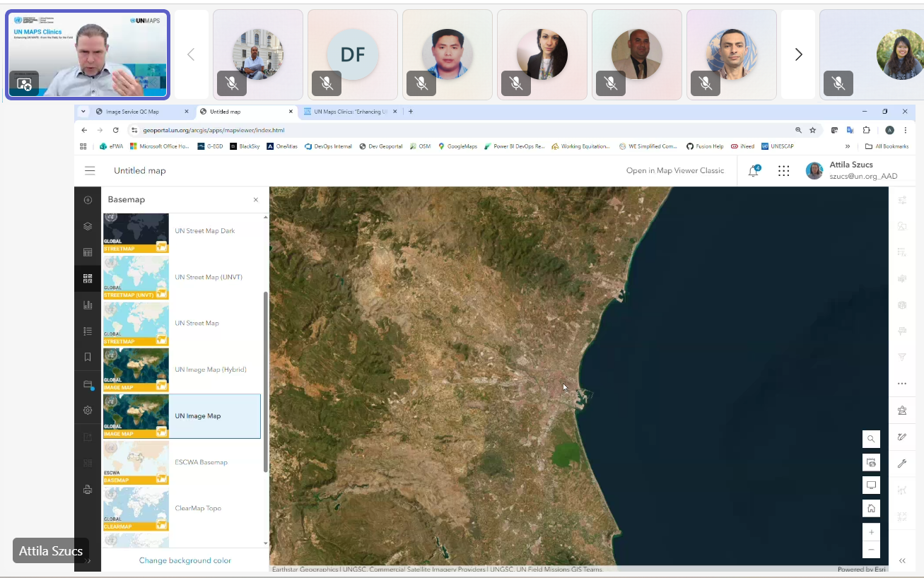Open Map properties gear icon

coord(88,410)
